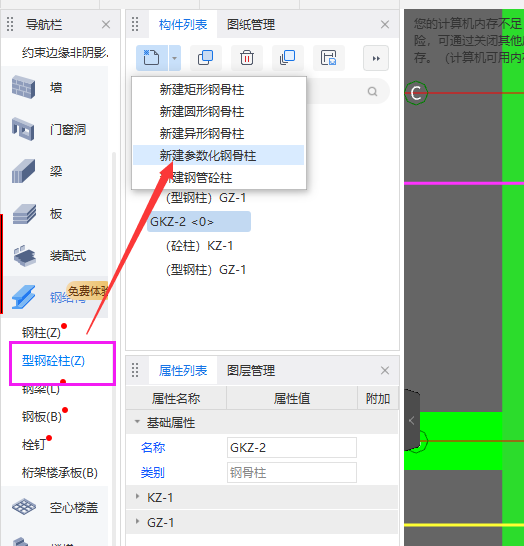Click the 免费体验 badge

87,291
